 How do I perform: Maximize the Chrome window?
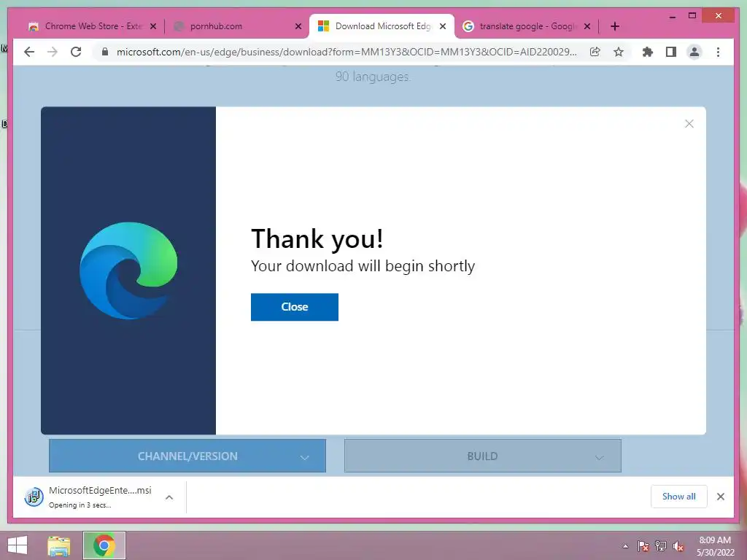click(692, 16)
